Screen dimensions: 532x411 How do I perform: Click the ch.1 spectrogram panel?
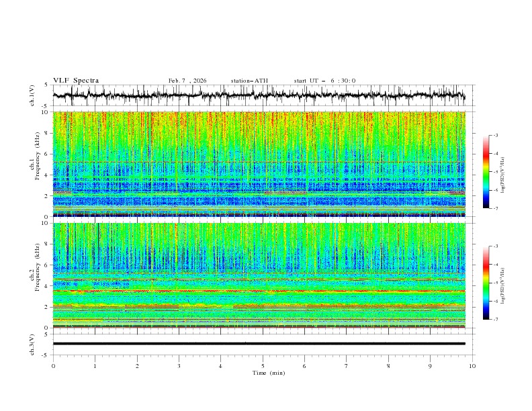click(259, 164)
